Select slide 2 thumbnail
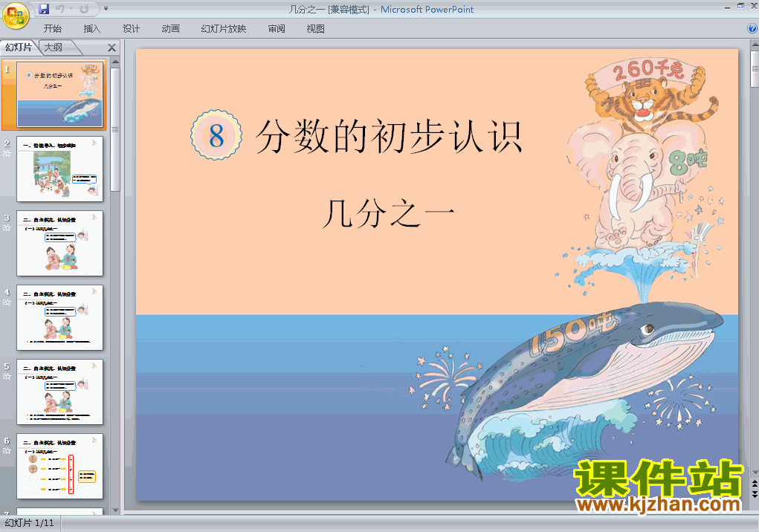This screenshot has width=759, height=532. tap(59, 169)
